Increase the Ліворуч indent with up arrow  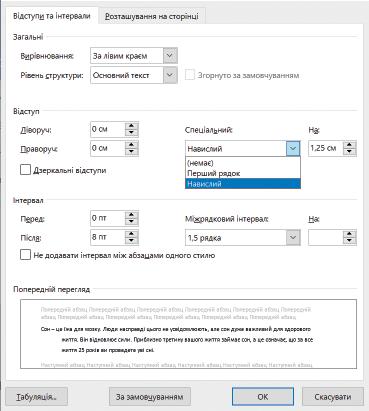click(131, 126)
